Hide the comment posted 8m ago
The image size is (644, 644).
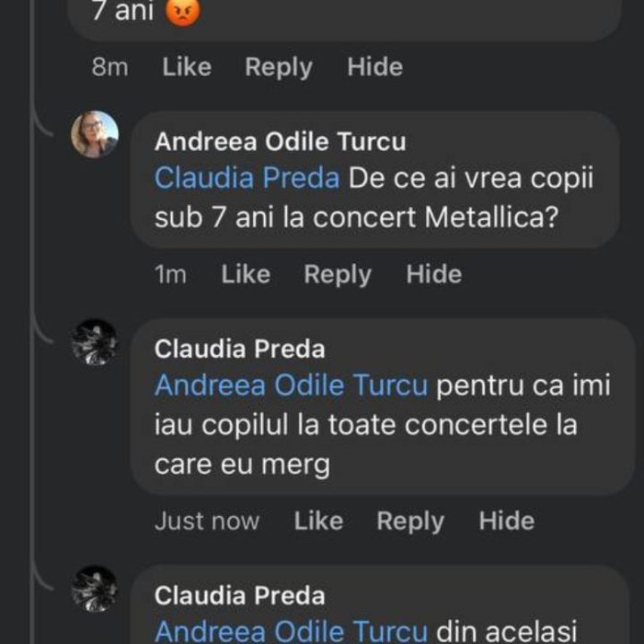pos(375,67)
